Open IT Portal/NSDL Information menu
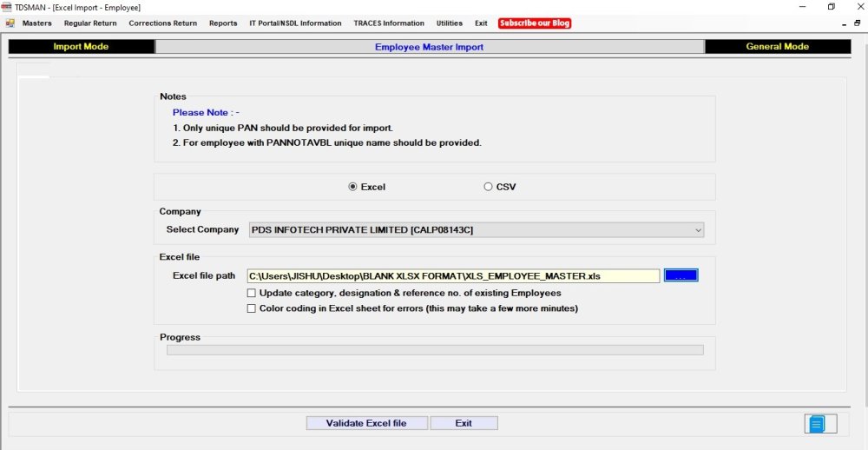 coord(295,23)
